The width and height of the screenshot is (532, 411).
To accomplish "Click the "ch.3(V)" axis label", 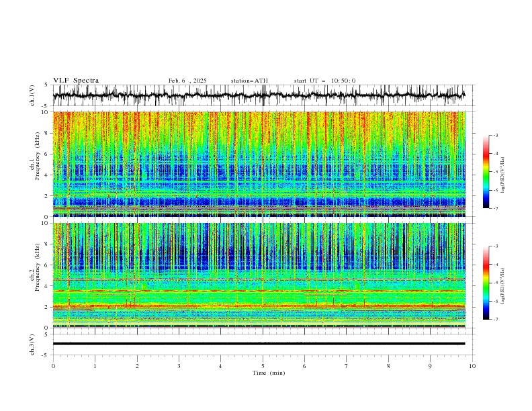I will pyautogui.click(x=32, y=345).
